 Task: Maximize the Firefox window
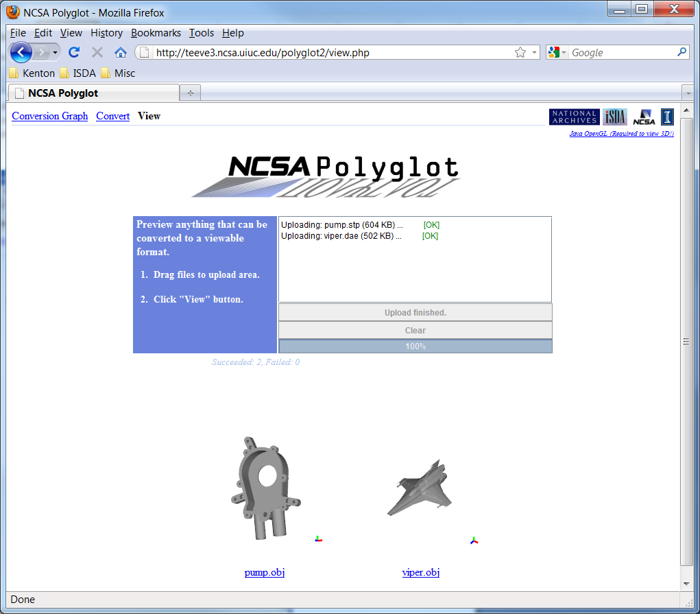click(642, 10)
